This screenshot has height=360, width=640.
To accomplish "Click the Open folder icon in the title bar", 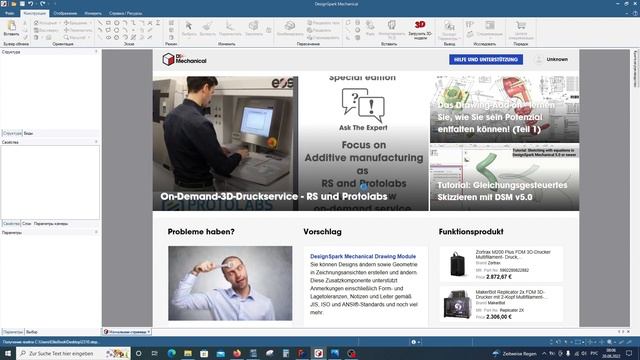I will coord(13,4).
